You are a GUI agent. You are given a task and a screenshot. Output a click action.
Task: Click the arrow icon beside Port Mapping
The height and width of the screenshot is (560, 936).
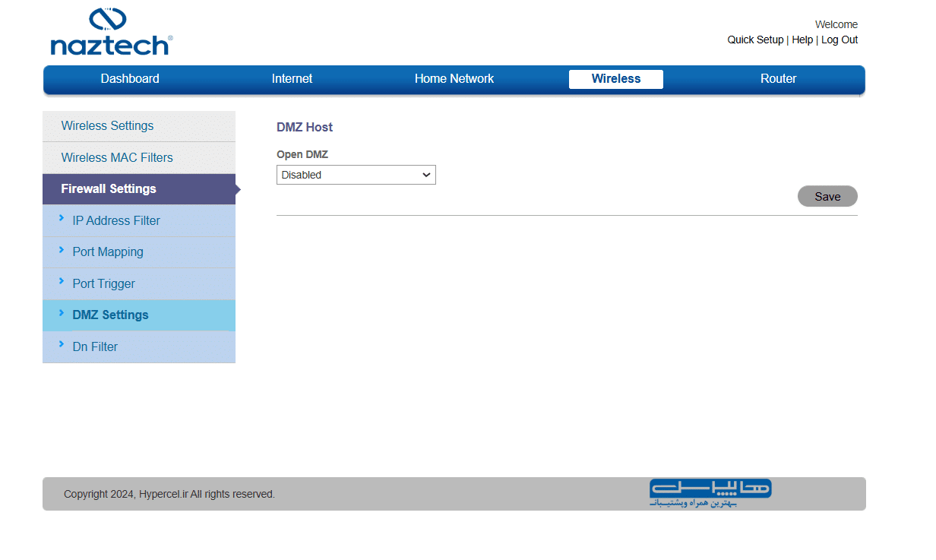click(61, 250)
